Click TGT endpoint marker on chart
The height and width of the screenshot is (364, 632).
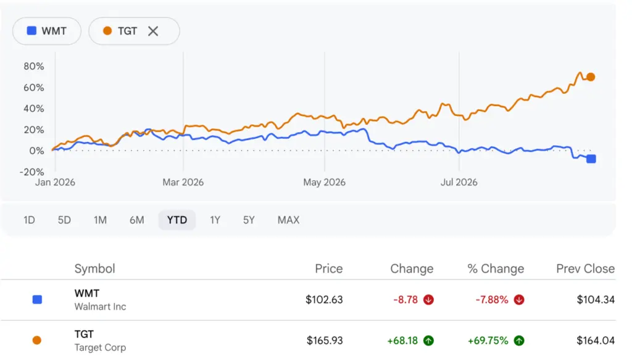click(591, 77)
